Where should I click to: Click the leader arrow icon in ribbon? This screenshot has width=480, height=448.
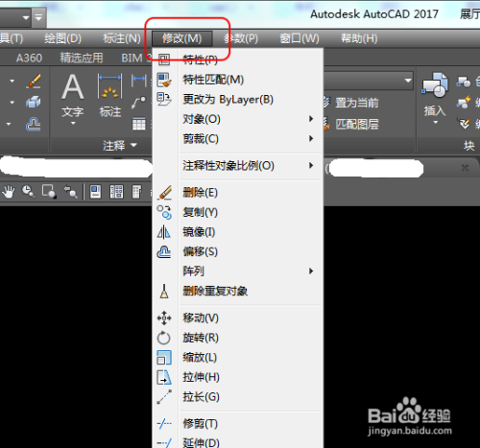138,103
